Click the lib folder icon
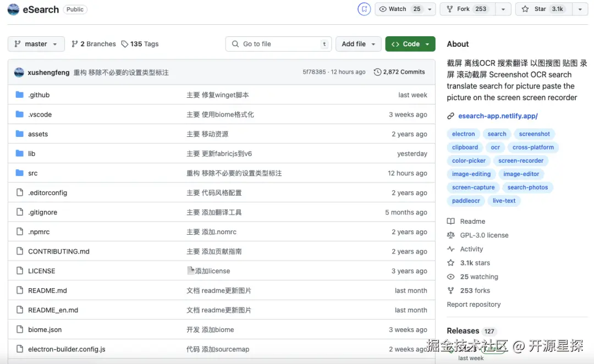The width and height of the screenshot is (594, 364). coord(20,153)
